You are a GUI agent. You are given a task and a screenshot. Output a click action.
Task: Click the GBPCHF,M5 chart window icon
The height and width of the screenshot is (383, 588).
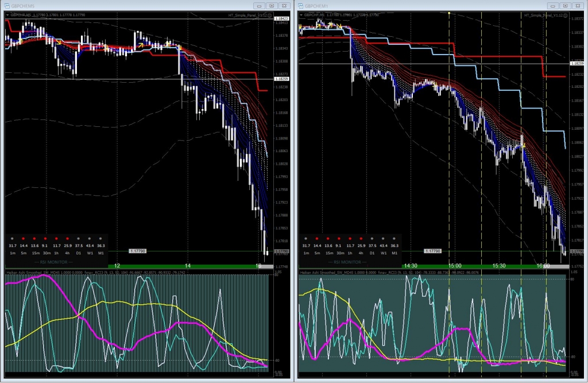tap(6, 5)
